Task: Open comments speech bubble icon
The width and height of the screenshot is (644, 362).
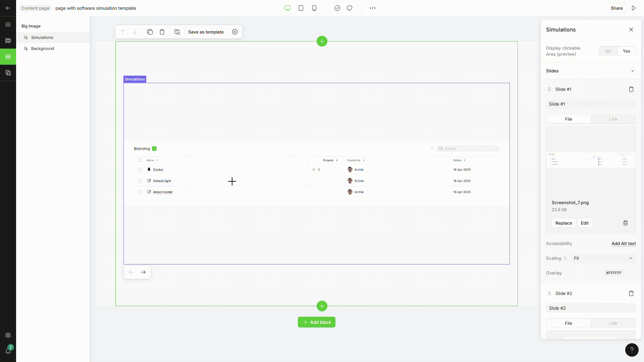Action: (350, 8)
